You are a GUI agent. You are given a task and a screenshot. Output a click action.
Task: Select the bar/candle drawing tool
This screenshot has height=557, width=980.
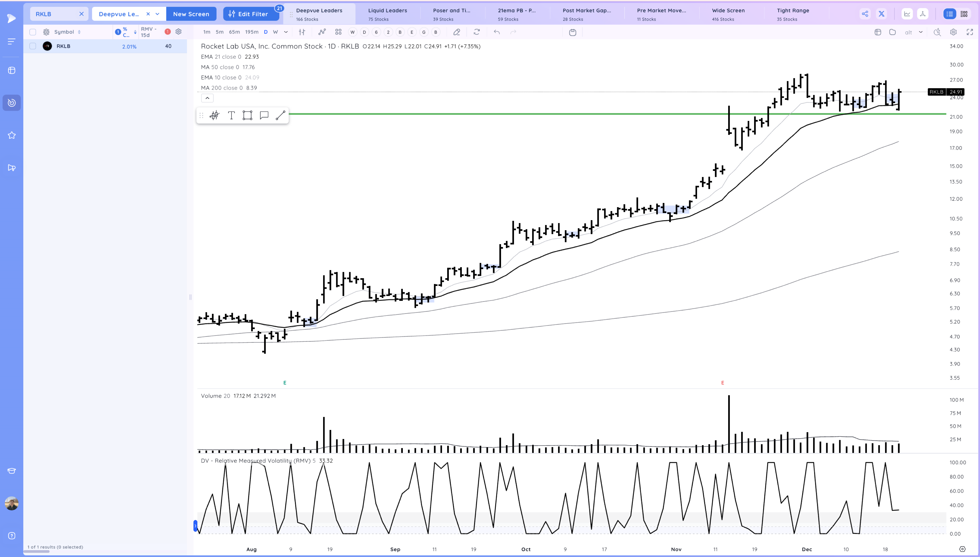[214, 115]
